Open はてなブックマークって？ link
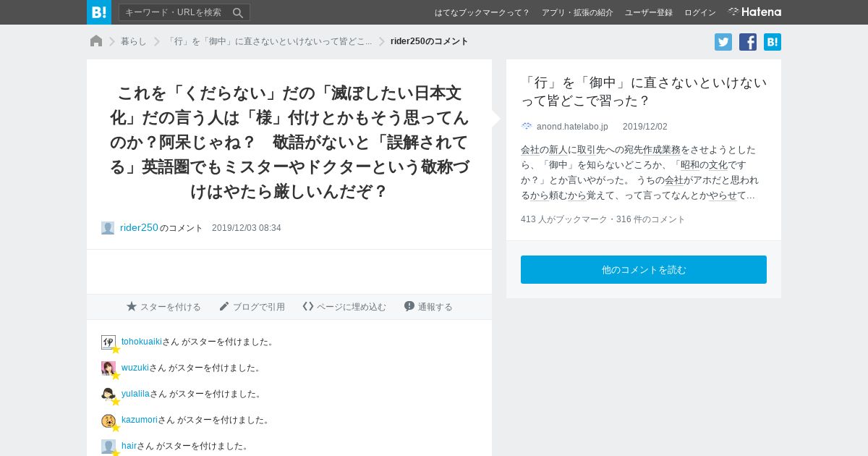This screenshot has width=868, height=456. [482, 12]
